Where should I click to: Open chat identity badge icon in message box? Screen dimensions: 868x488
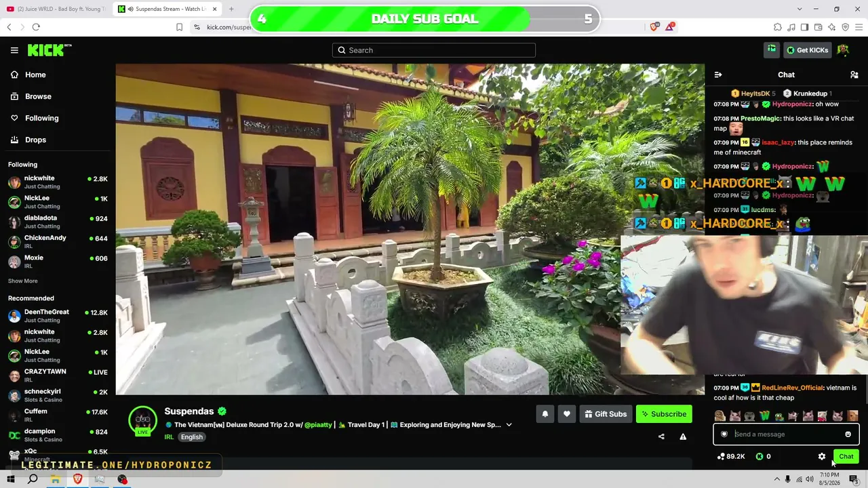tap(724, 434)
